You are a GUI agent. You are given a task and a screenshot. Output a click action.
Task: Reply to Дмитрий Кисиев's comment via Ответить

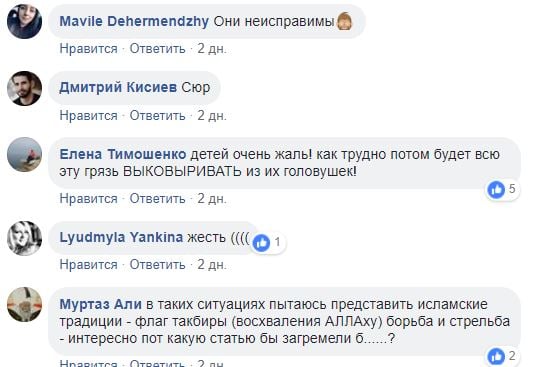(x=157, y=116)
